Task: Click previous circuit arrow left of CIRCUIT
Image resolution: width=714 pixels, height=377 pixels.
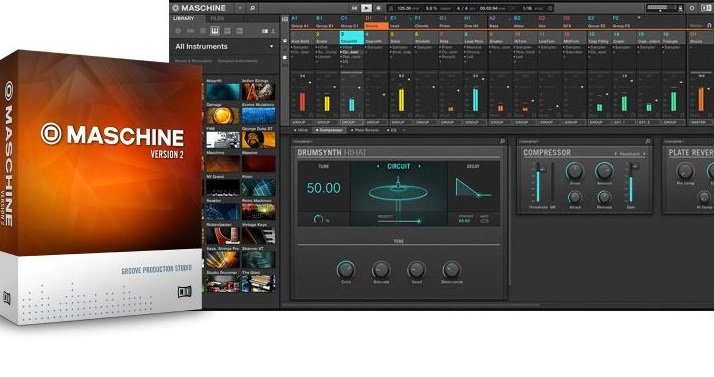Action: coord(378,167)
